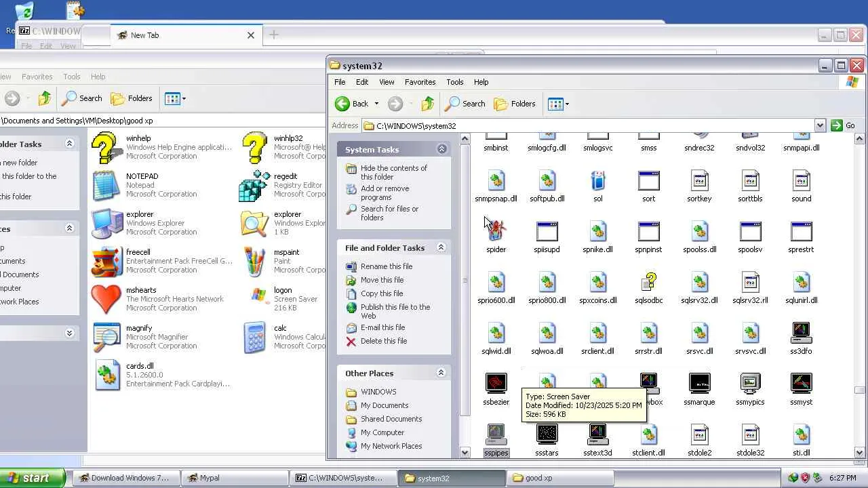Select the softpub.dll file icon
The height and width of the screenshot is (488, 868).
coord(547,181)
